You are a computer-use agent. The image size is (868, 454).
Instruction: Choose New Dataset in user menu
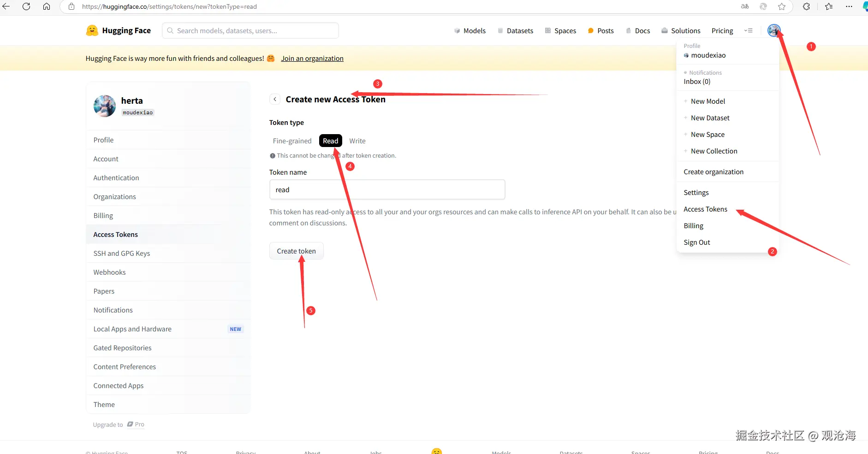[x=727, y=118]
